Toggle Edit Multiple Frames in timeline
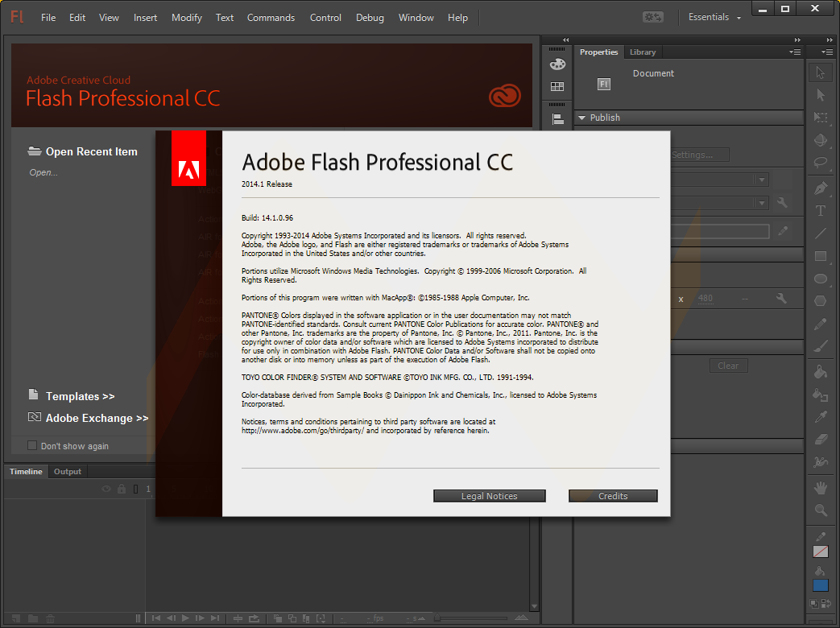The height and width of the screenshot is (628, 840). pos(306,618)
